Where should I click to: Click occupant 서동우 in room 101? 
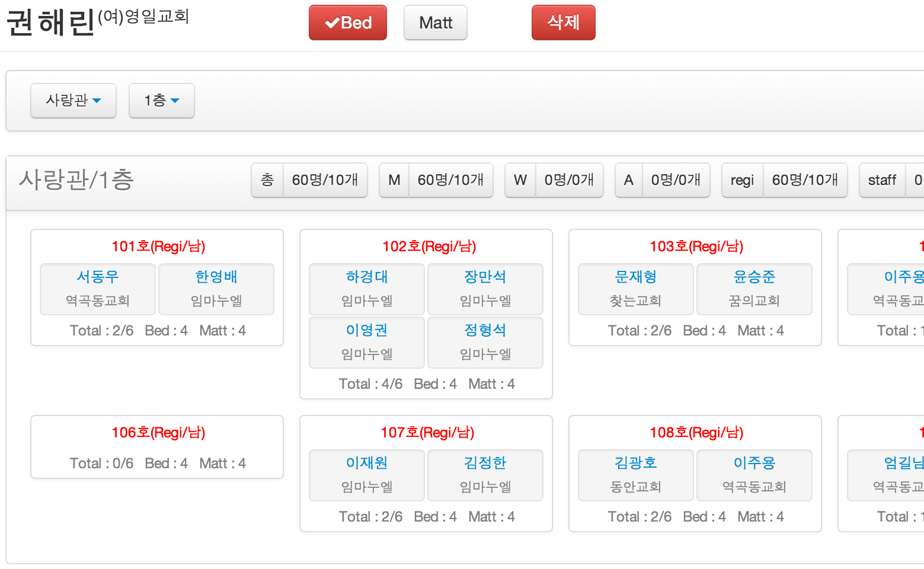click(98, 277)
